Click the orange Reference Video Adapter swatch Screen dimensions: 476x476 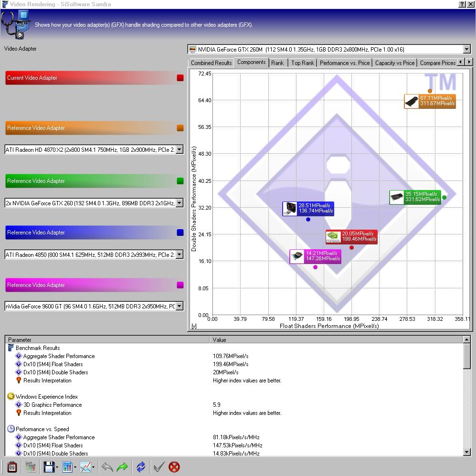[x=180, y=128]
